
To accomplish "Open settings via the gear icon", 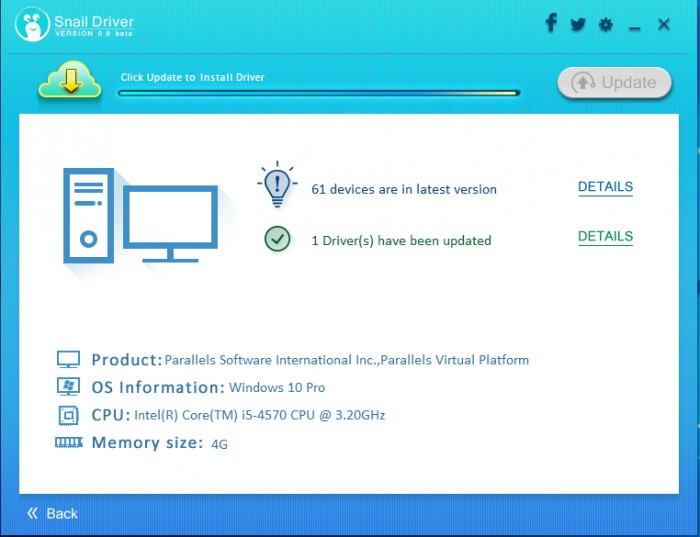I will (606, 24).
